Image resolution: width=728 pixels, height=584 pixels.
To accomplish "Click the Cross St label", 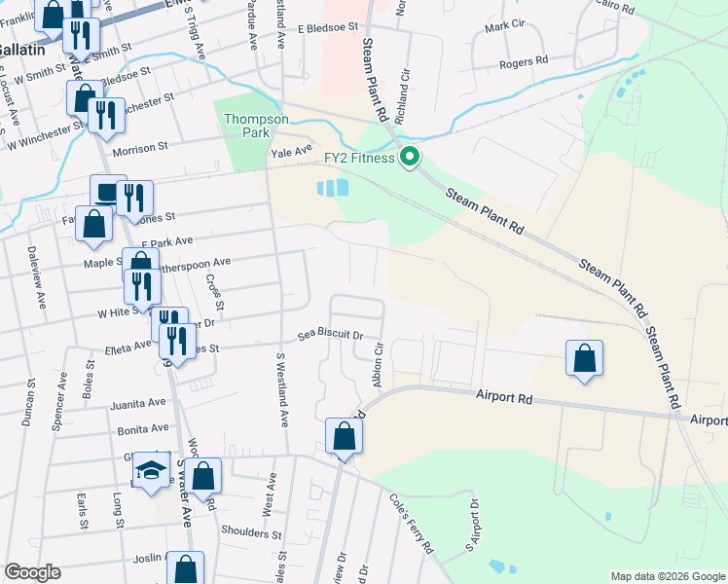I will 214,292.
